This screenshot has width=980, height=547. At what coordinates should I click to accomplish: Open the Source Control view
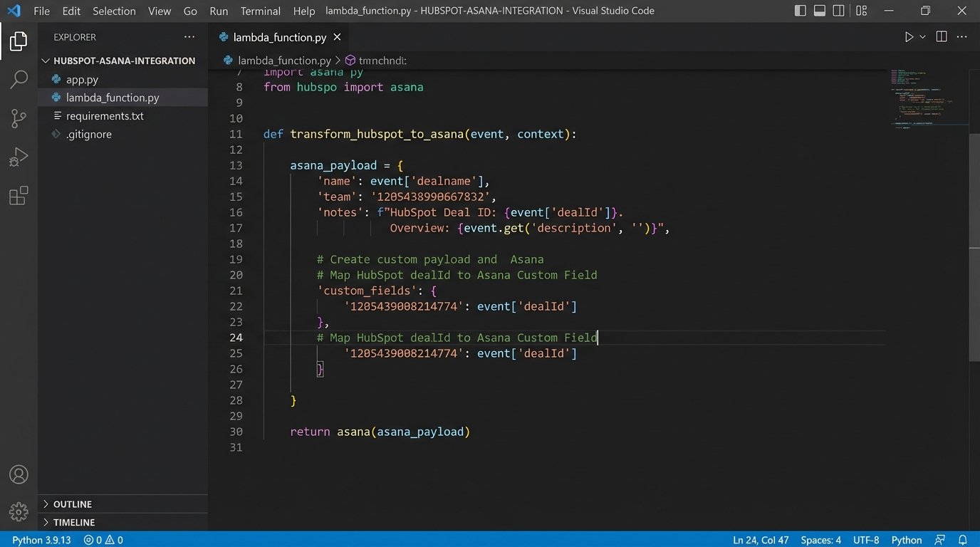[x=19, y=118]
